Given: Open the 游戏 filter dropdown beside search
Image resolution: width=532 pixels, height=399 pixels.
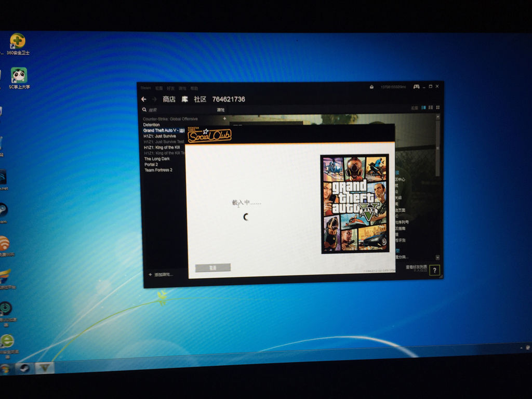Looking at the screenshot, I should click(x=220, y=110).
